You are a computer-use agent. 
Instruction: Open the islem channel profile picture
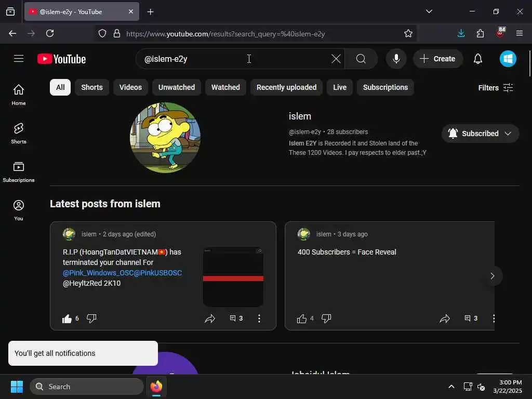click(165, 137)
